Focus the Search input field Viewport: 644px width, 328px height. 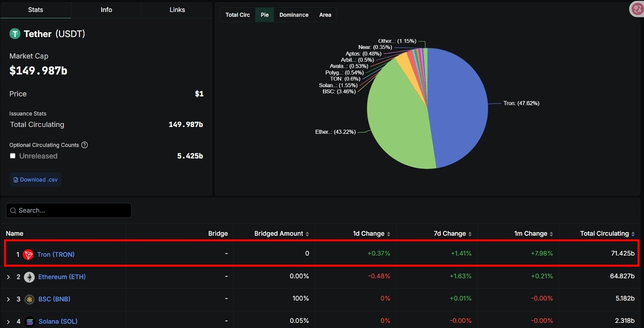tap(69, 211)
